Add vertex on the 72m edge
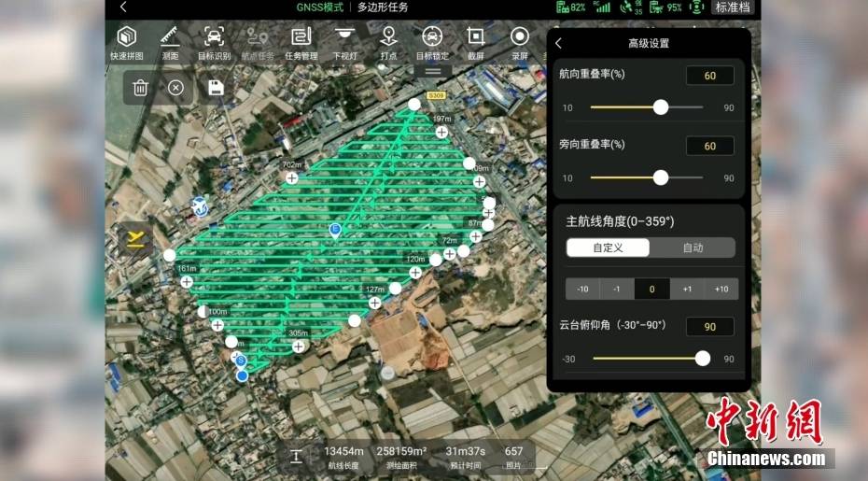 click(x=450, y=254)
